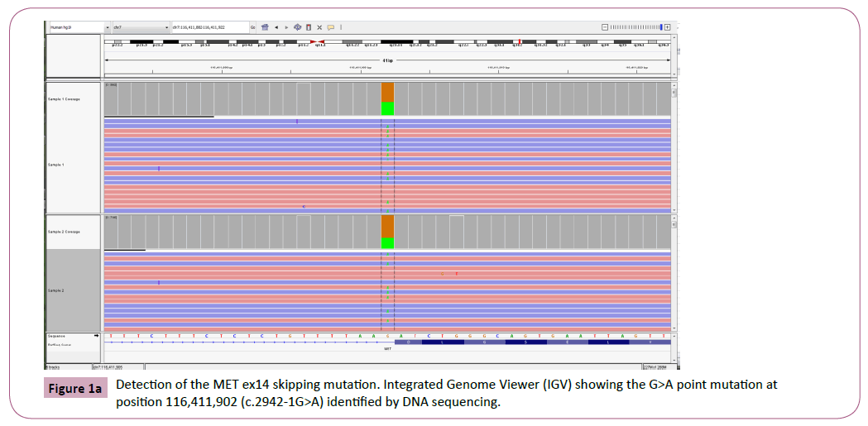This screenshot has height=426, width=868.
Task: Click the orange-green variant bar in Sample 1 coverage
Action: 387,98
